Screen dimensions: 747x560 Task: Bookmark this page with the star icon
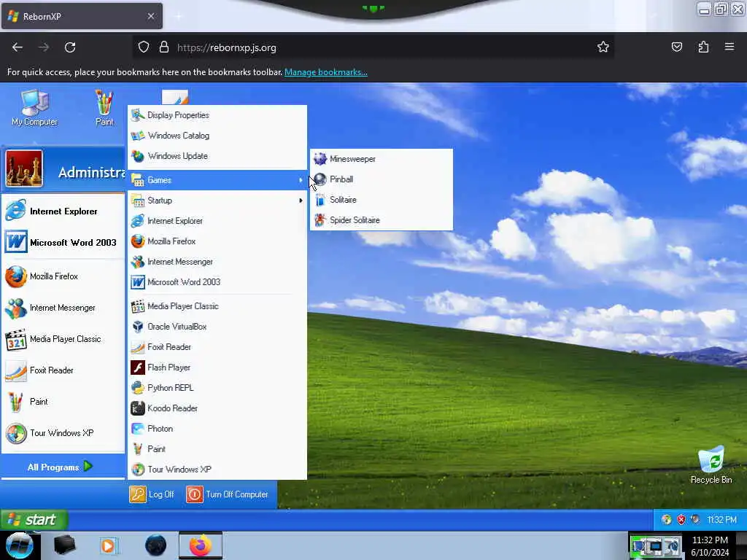pyautogui.click(x=603, y=47)
